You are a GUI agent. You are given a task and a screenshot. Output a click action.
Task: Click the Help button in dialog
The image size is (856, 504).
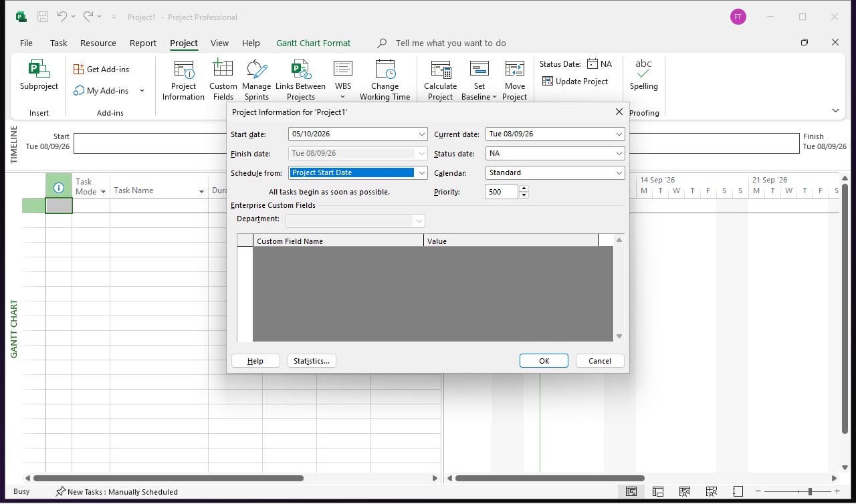click(x=255, y=360)
